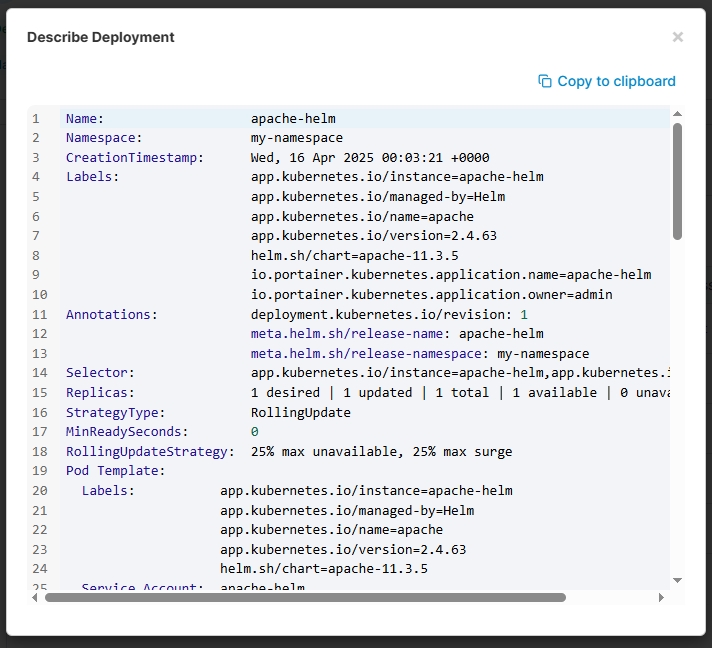Close the Describe Deployment dialog
This screenshot has height=648, width=712.
pos(677,37)
